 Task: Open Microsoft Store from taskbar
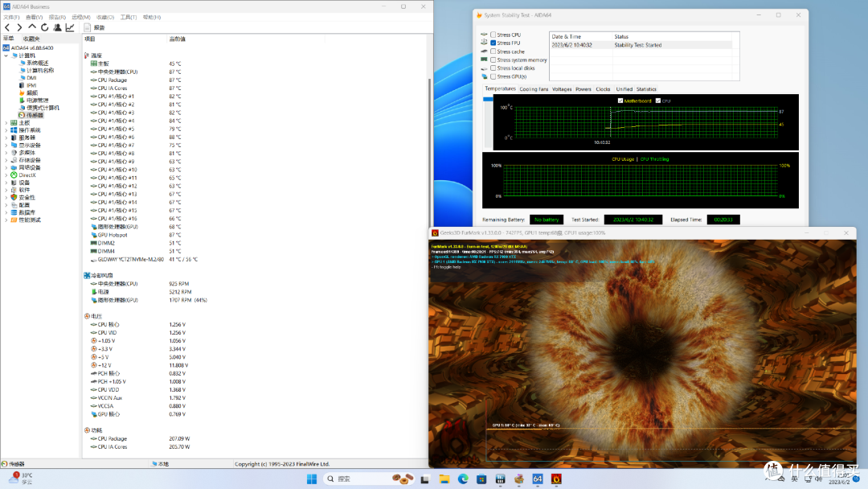coord(481,479)
